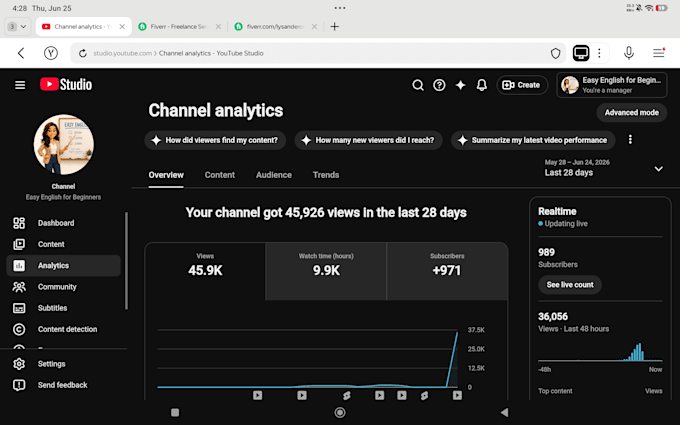
Task: Select 'How did viewers find my content?' prompt
Action: (x=215, y=140)
